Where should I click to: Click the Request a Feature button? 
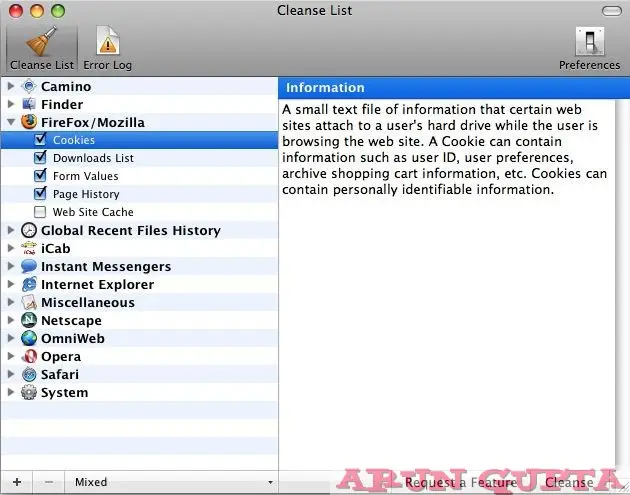pyautogui.click(x=460, y=482)
